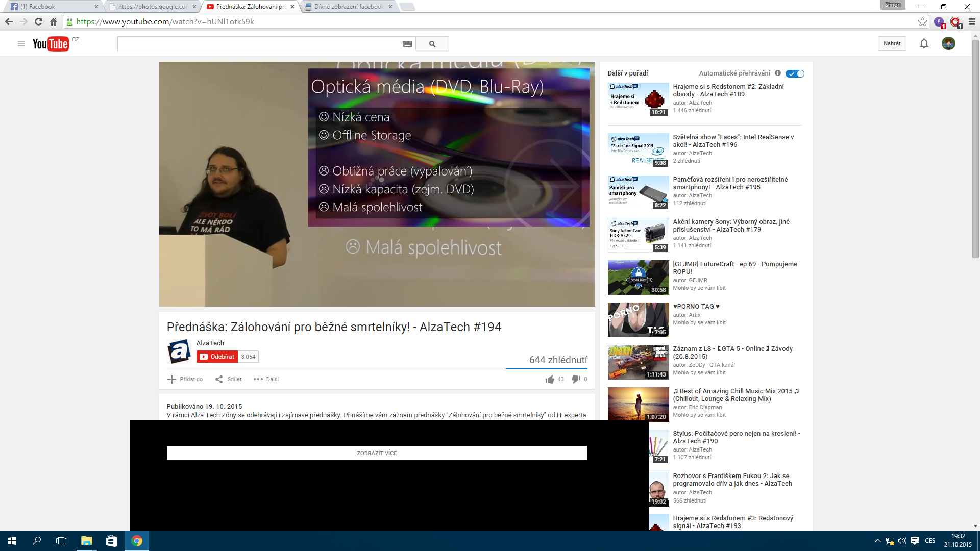The image size is (980, 551).
Task: Dislike the video with thumbs down
Action: click(x=576, y=379)
